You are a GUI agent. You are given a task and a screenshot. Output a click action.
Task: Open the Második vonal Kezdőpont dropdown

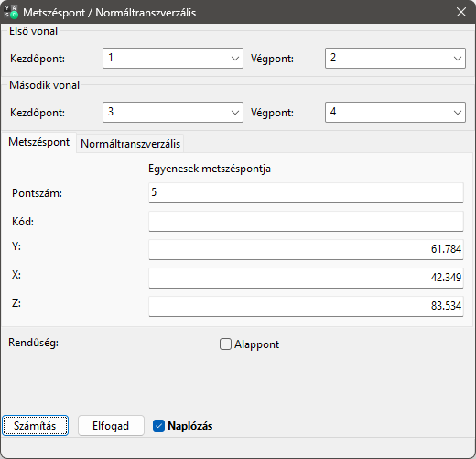coord(173,112)
